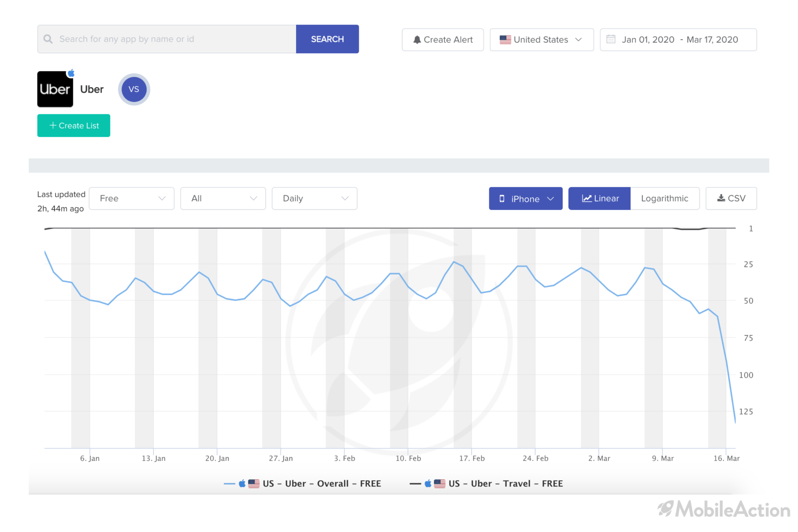
Task: Toggle iPhone device view
Action: (525, 198)
